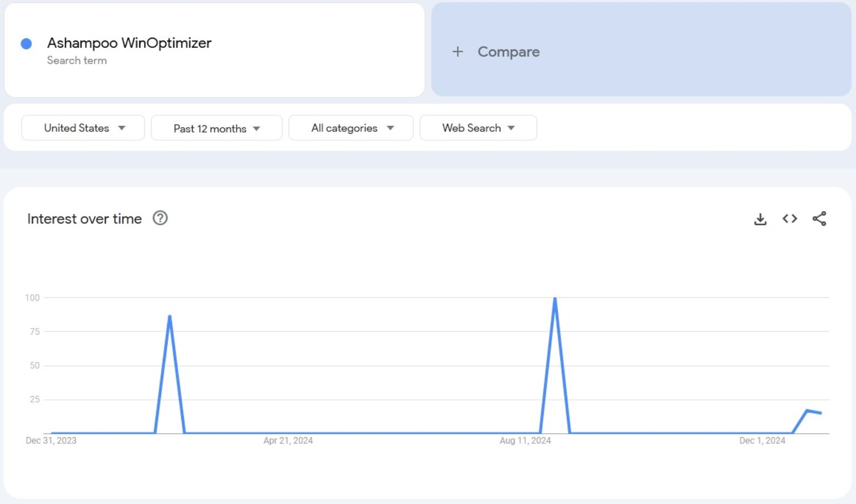The width and height of the screenshot is (856, 504).
Task: Download the trends data as CSV
Action: tap(760, 219)
